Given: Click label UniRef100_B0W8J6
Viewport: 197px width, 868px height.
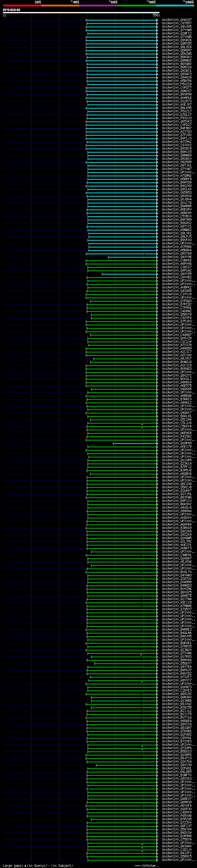Looking at the screenshot, I should click(x=177, y=362).
